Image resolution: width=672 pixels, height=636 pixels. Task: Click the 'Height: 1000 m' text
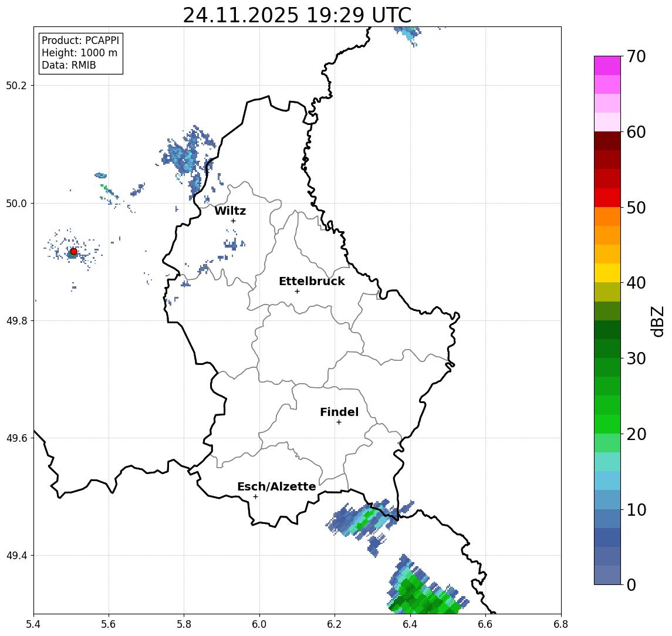click(x=79, y=53)
